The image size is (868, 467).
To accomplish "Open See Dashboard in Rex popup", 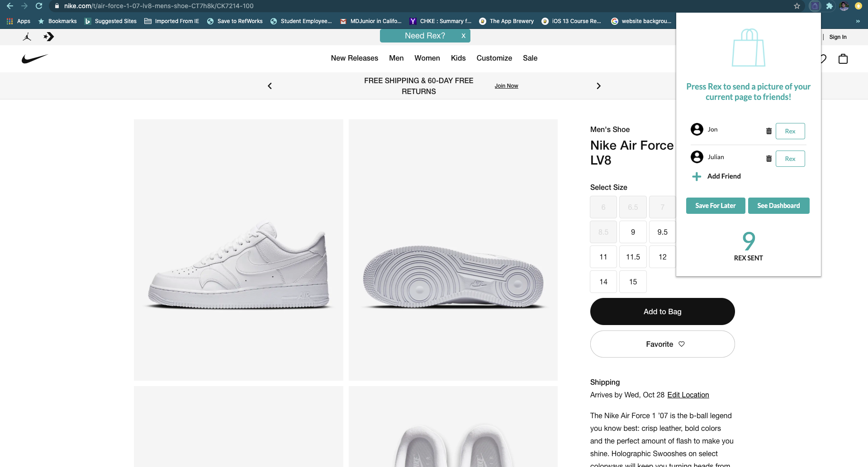I will 778,206.
